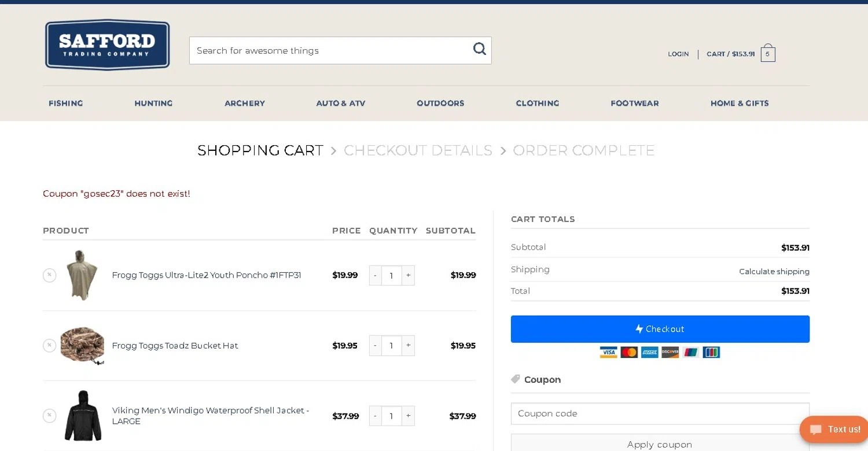Open the Auto & ATV menu
This screenshot has height=451, width=868.
pyautogui.click(x=341, y=103)
